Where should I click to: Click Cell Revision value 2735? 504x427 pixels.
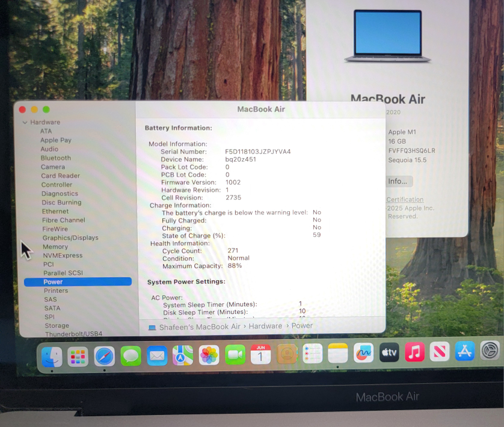pos(233,197)
